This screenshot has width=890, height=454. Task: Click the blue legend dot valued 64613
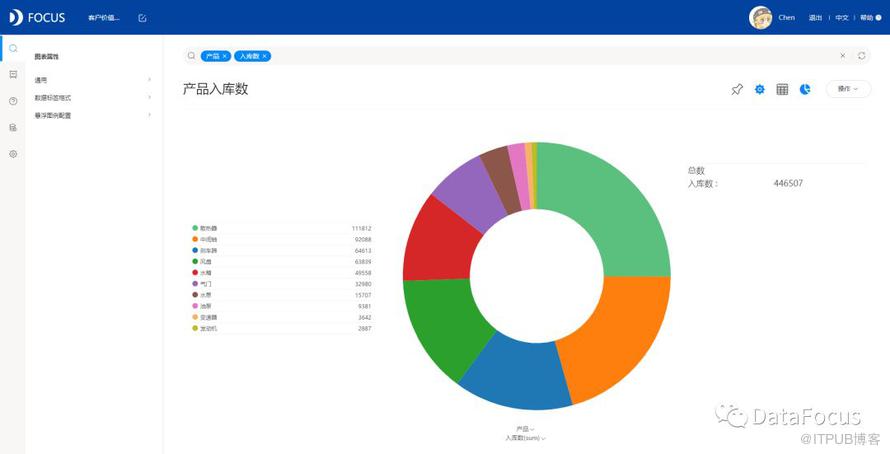point(195,250)
